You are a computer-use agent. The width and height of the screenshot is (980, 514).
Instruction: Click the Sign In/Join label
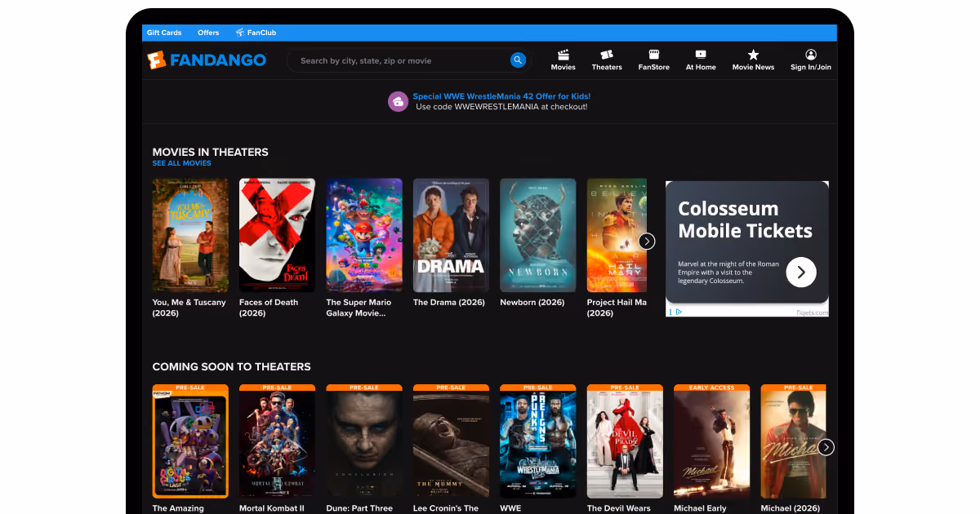pos(811,67)
